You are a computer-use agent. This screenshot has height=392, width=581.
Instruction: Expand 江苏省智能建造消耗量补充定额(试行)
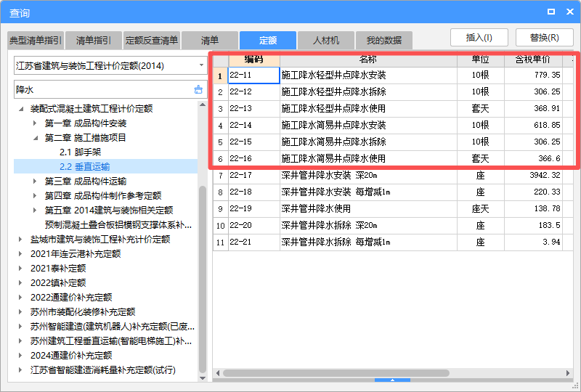click(x=20, y=369)
